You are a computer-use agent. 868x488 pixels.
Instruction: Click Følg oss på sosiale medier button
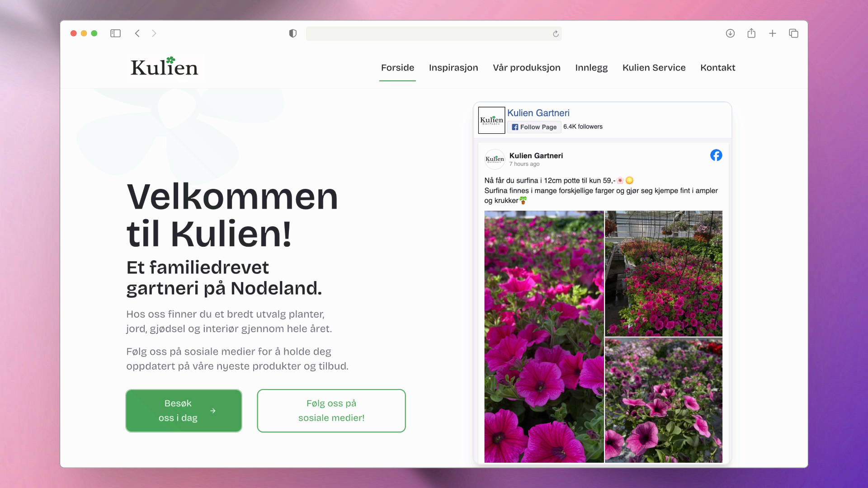[x=331, y=411]
